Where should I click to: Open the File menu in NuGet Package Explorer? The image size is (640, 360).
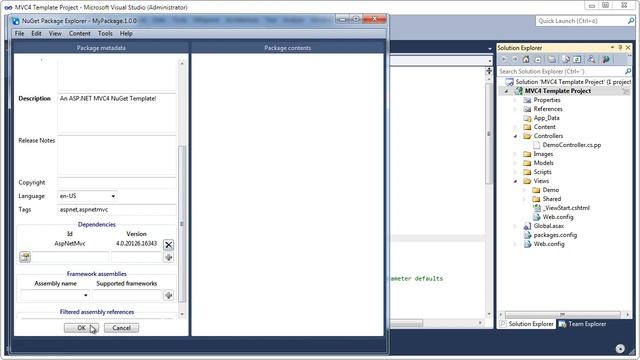pyautogui.click(x=19, y=33)
